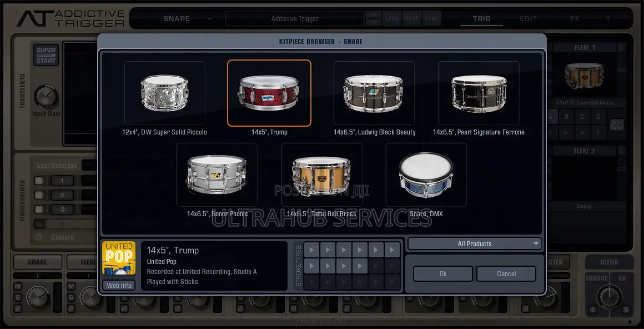Toggle the Capture power icon
The width and height of the screenshot is (644, 329).
pos(39,237)
